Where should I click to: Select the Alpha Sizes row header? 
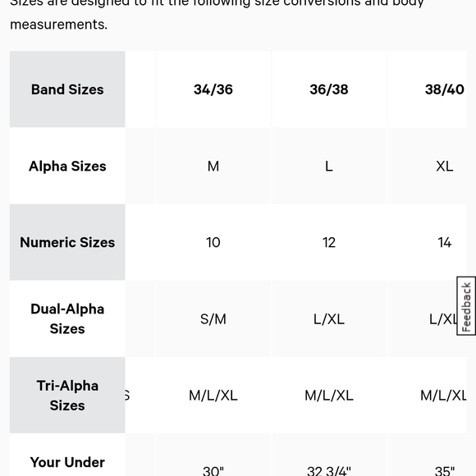point(67,166)
